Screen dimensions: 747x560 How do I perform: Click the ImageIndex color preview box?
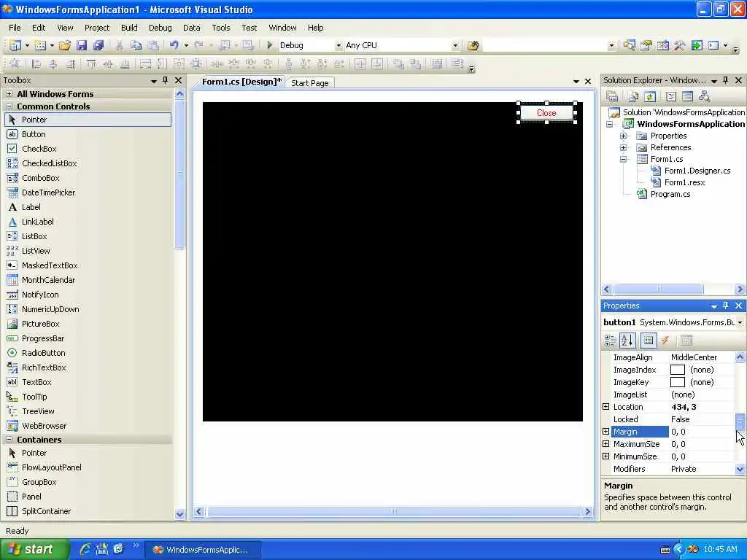click(678, 370)
